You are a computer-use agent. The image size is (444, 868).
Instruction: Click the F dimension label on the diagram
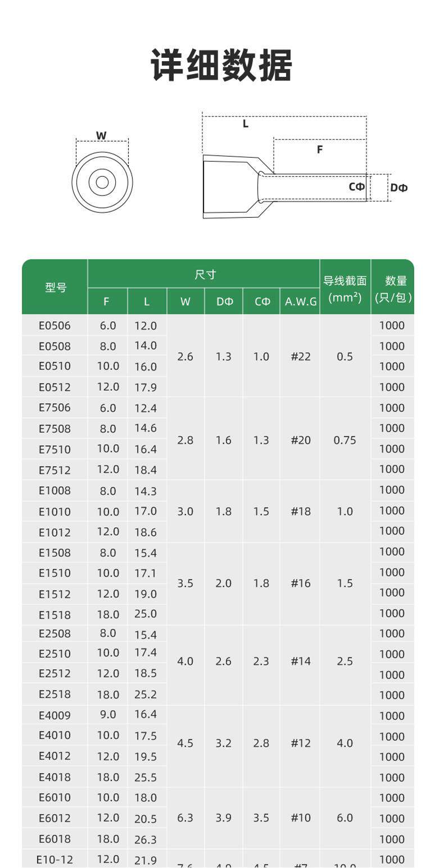tap(320, 149)
